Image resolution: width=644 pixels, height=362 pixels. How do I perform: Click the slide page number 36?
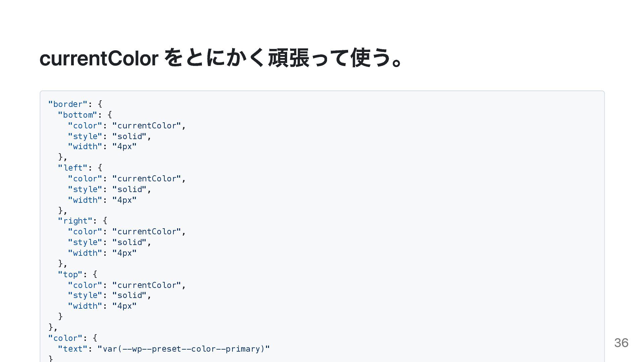point(621,343)
